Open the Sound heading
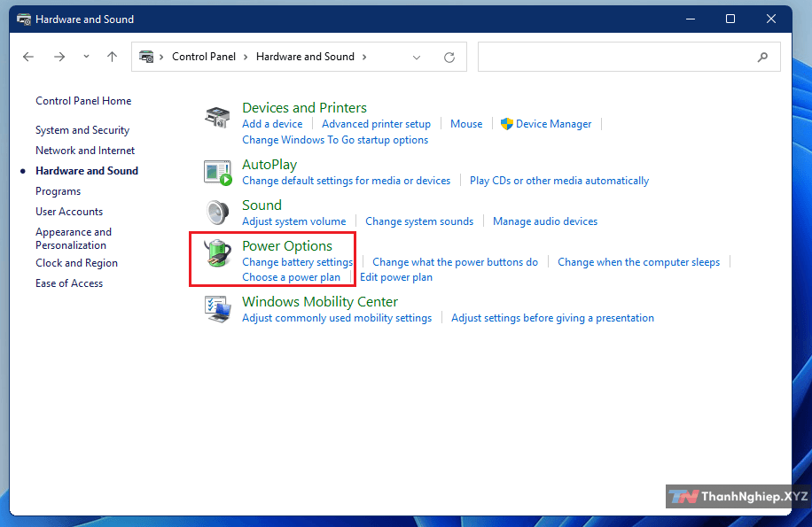Viewport: 812px width, 527px height. 262,205
